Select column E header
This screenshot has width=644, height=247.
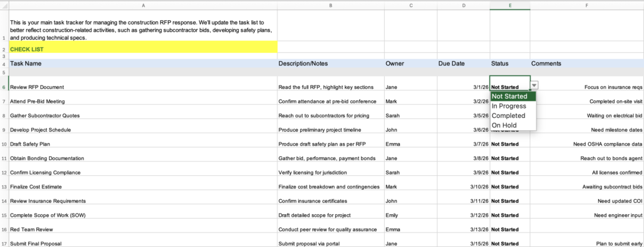pyautogui.click(x=509, y=5)
